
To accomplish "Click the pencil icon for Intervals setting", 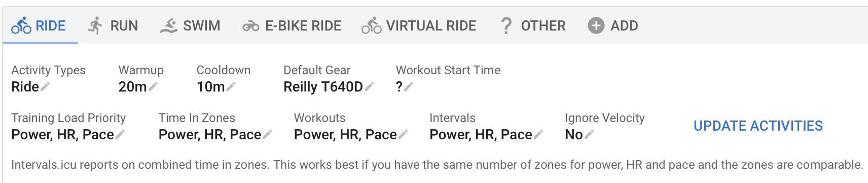I will point(538,135).
